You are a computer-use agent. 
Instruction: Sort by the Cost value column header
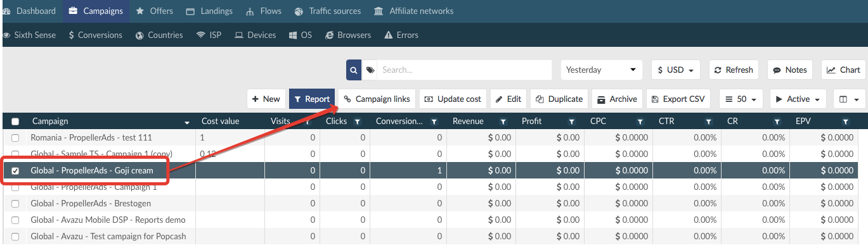220,122
